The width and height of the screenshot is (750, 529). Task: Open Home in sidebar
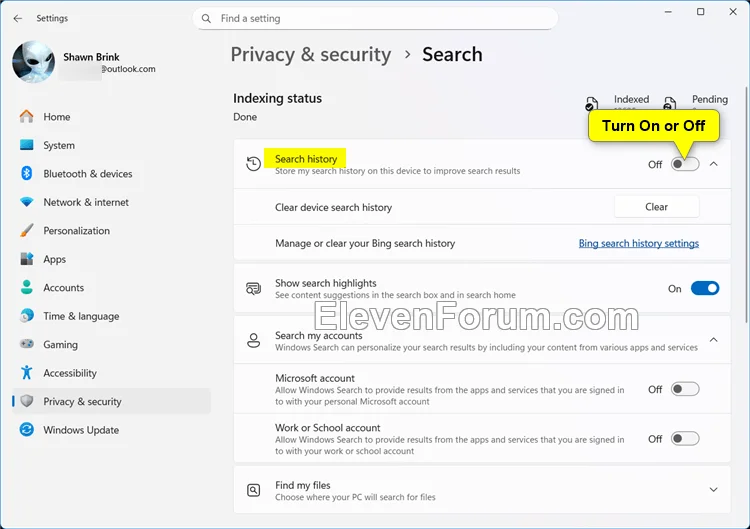[x=111, y=117]
